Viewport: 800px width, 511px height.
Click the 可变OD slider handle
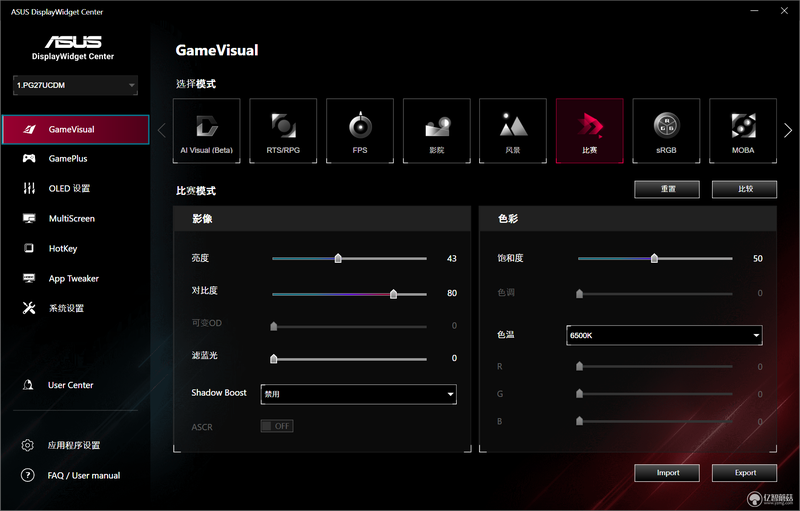[273, 326]
